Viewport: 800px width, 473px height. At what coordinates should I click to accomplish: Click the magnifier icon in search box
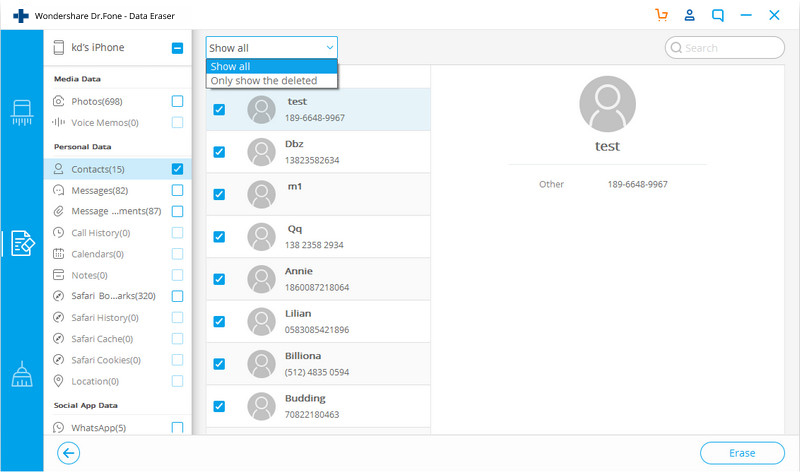click(x=676, y=47)
